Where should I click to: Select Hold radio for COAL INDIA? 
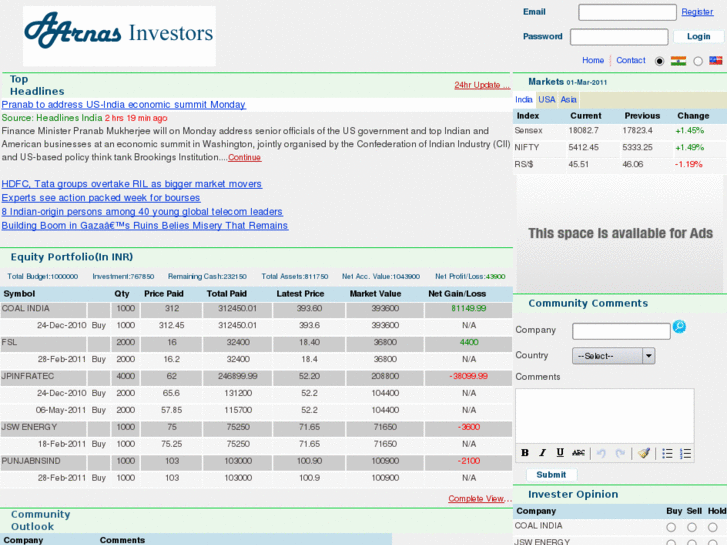pos(713,527)
